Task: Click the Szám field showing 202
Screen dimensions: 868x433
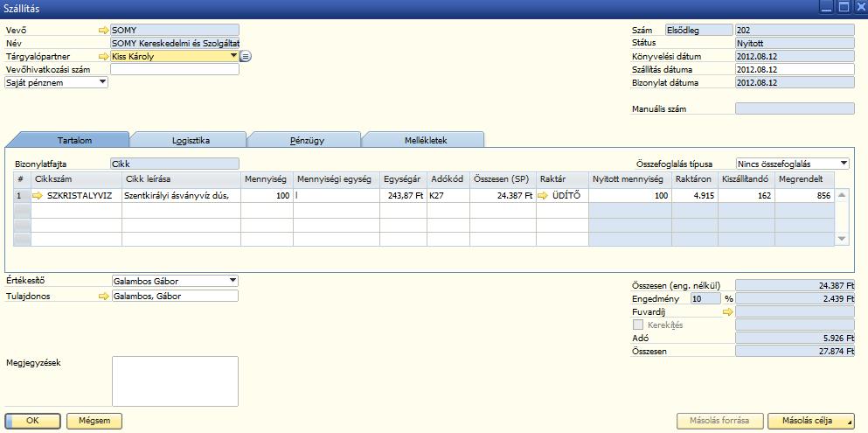Action: coord(795,31)
